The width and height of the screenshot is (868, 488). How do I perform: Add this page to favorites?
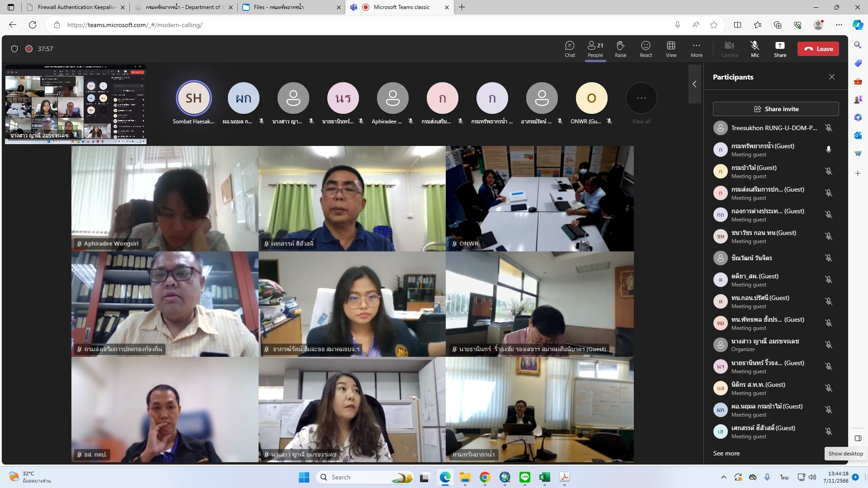714,25
